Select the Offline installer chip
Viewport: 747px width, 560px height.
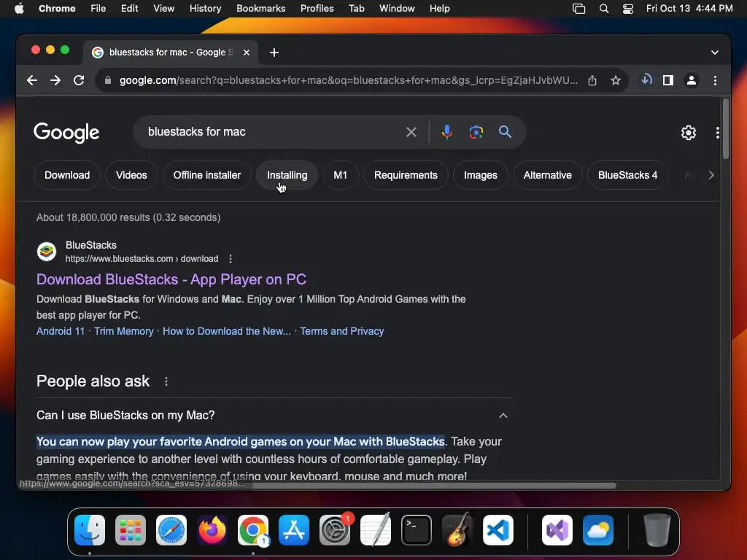click(206, 175)
